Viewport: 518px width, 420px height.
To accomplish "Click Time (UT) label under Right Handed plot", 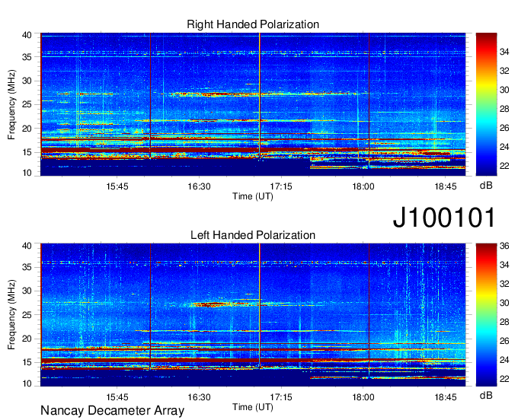I will tap(253, 196).
